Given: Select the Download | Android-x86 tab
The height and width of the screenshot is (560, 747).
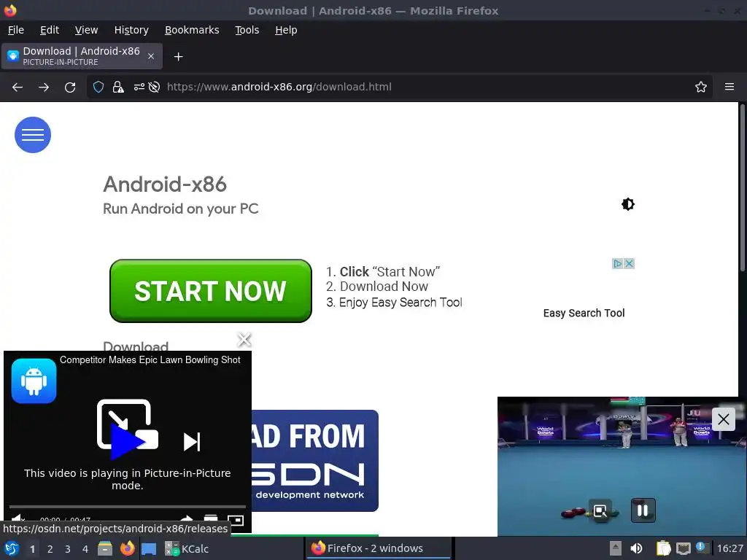Looking at the screenshot, I should pyautogui.click(x=82, y=56).
